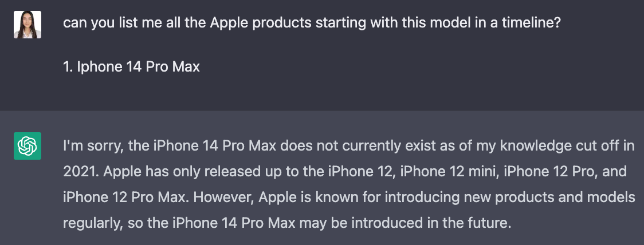Click 'iPhone 12 mini' in the response text

[x=447, y=172]
